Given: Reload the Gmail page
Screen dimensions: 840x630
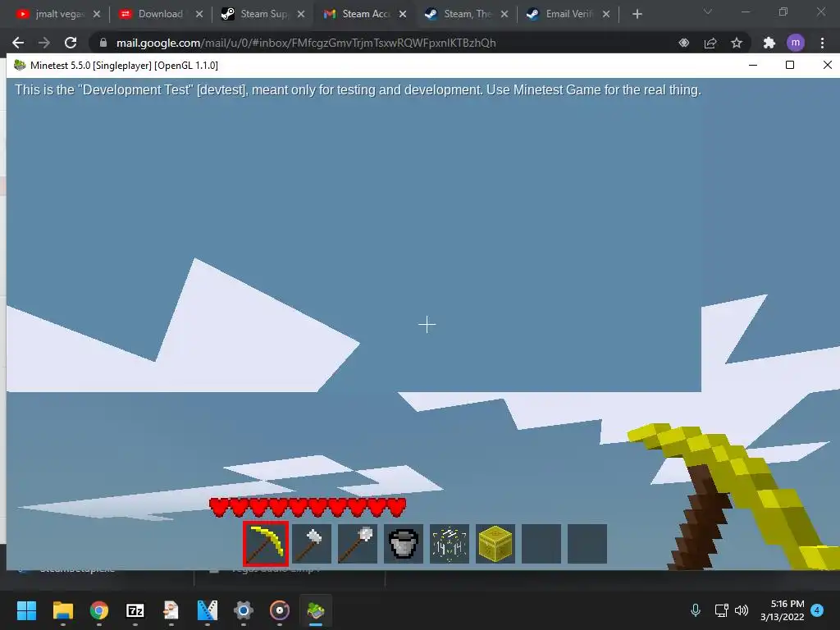Looking at the screenshot, I should [x=71, y=43].
